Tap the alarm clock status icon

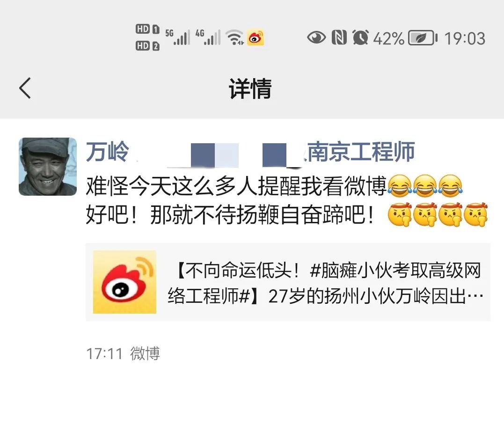pyautogui.click(x=360, y=37)
